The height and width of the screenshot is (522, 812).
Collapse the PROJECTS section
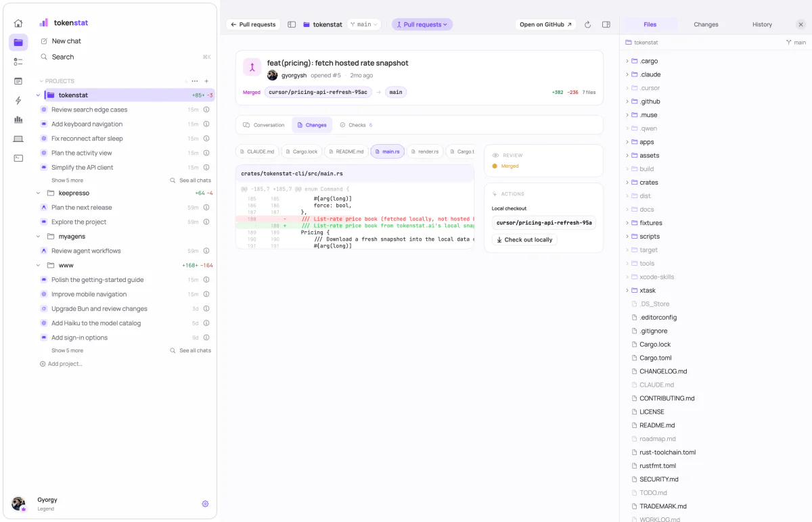(x=41, y=81)
